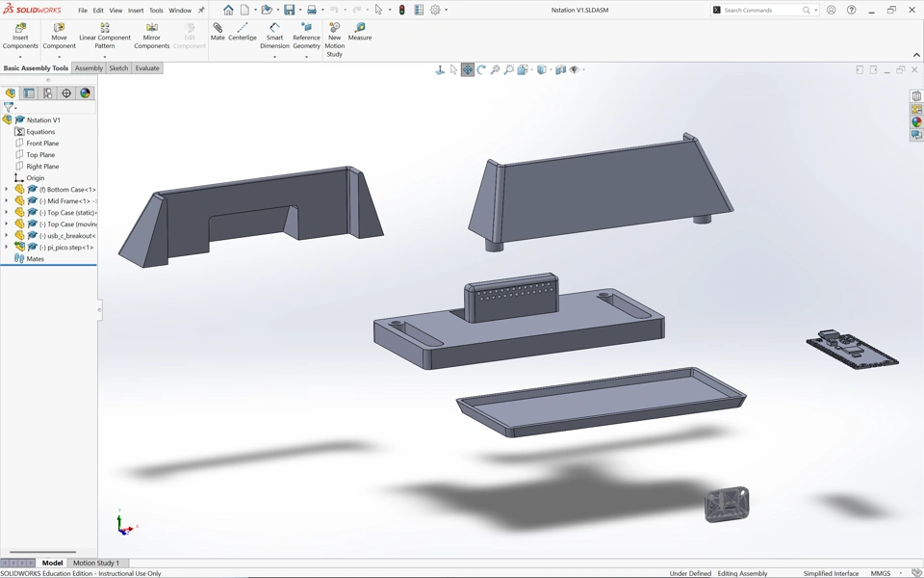
Task: Start a New Motion Study
Action: coord(335,40)
